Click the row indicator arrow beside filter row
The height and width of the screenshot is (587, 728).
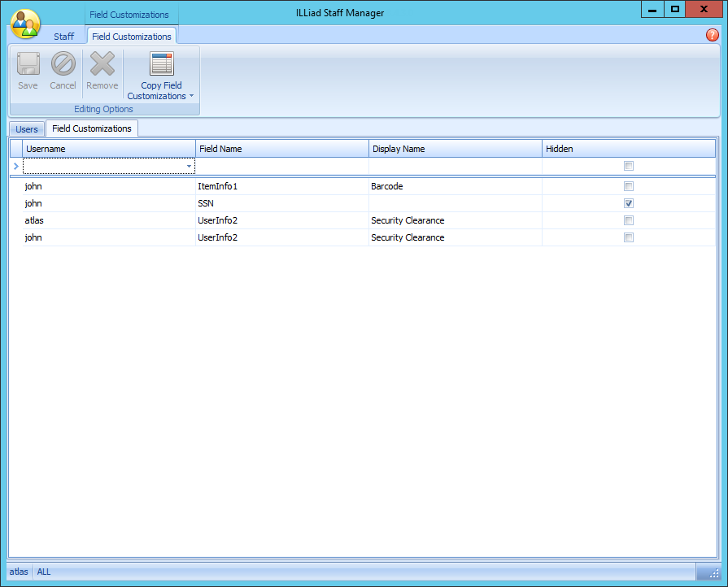(x=15, y=165)
